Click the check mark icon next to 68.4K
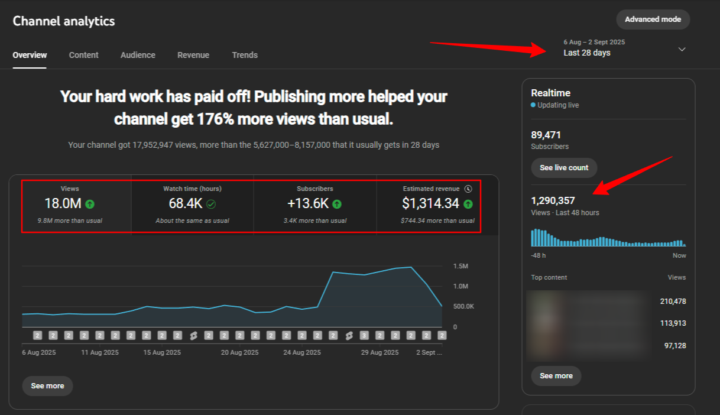Viewport: 720px width, 415px height. tap(211, 204)
